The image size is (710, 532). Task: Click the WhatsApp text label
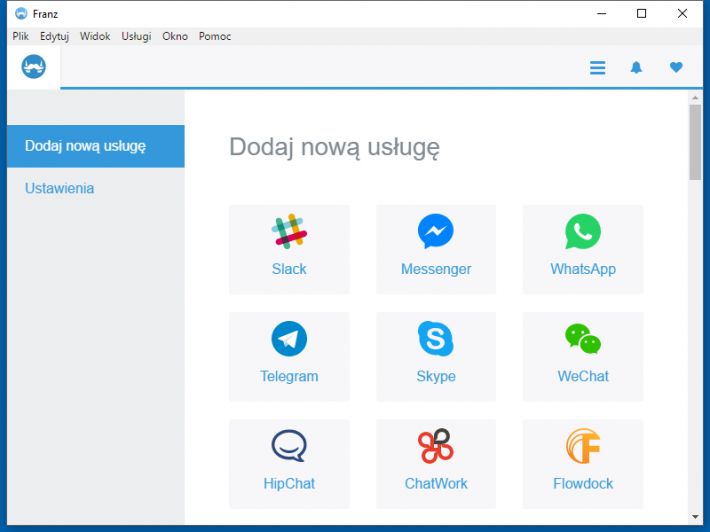583,269
